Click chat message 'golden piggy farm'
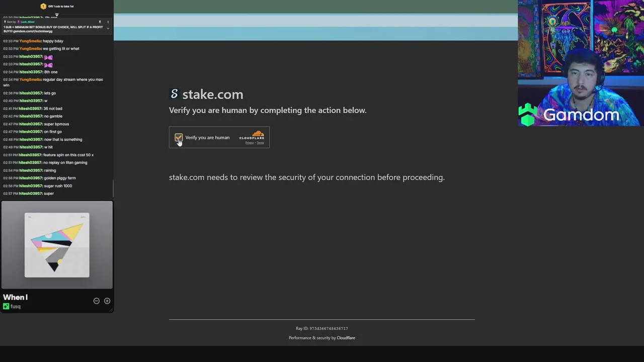 coord(60,178)
